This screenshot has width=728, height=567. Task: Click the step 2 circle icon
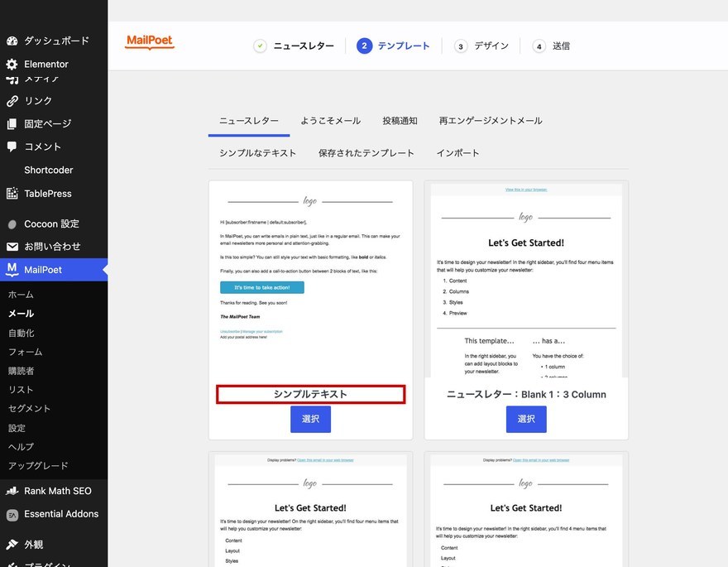pos(365,46)
